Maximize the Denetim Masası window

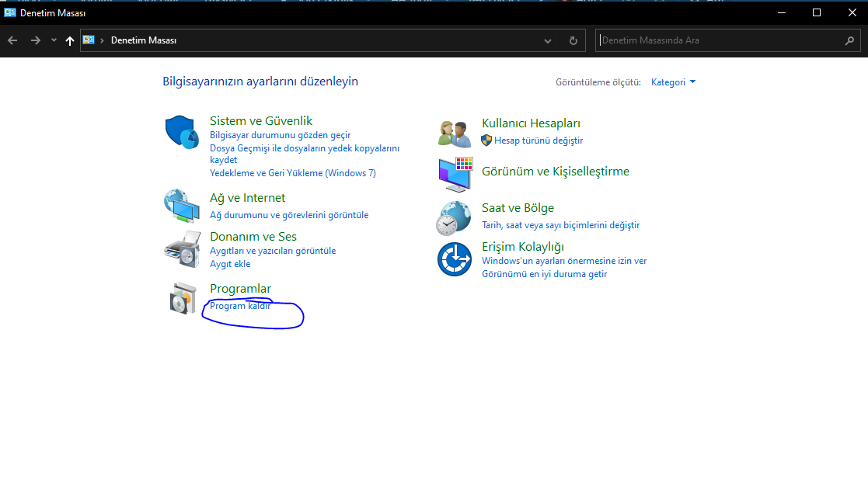click(x=817, y=12)
